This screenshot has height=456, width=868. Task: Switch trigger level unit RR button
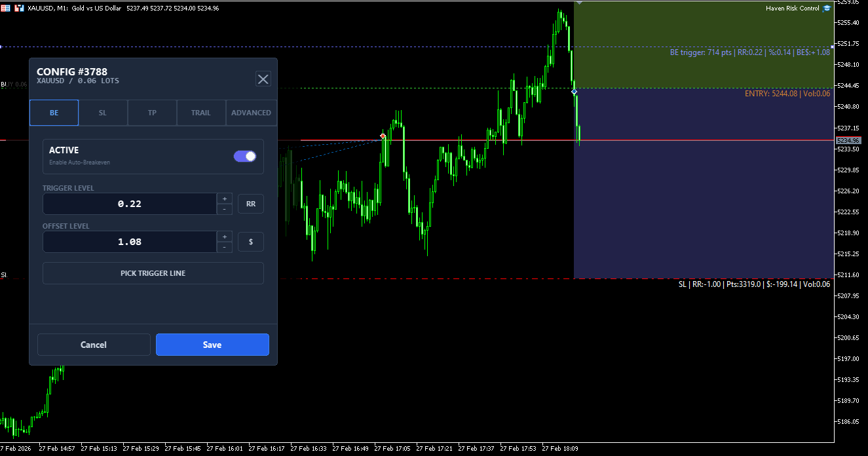251,204
